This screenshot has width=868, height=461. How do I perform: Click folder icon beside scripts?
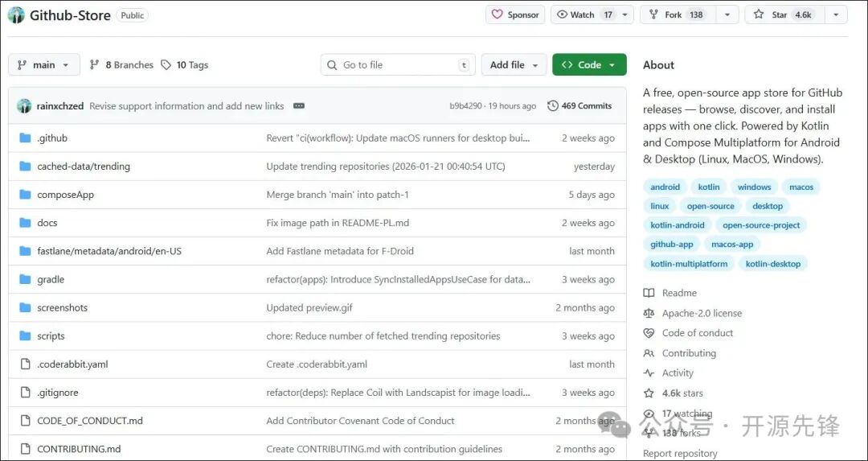(25, 335)
